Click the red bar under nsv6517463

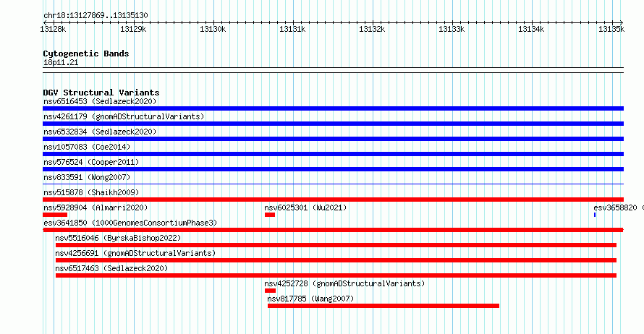(x=336, y=275)
